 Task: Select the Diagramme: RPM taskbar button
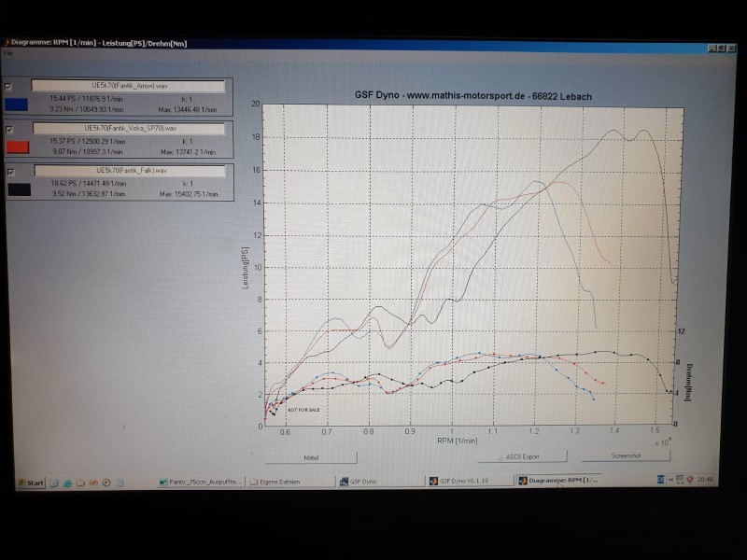[x=559, y=481]
